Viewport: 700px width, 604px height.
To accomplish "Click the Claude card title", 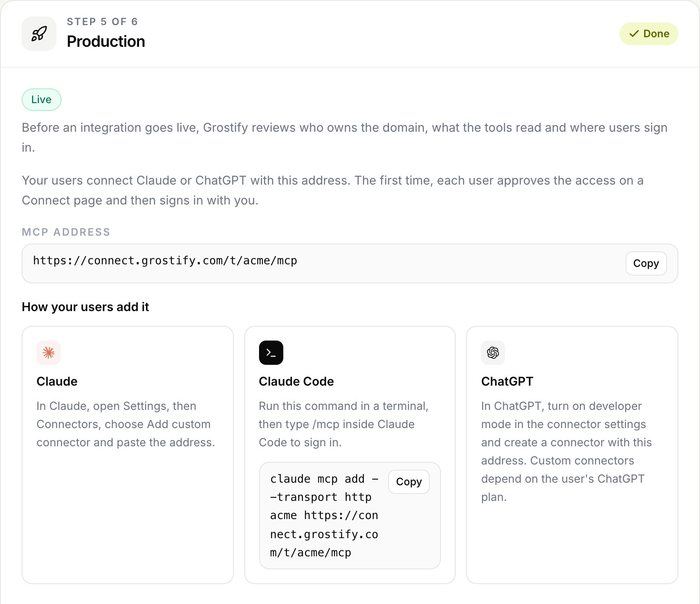I will pos(57,381).
